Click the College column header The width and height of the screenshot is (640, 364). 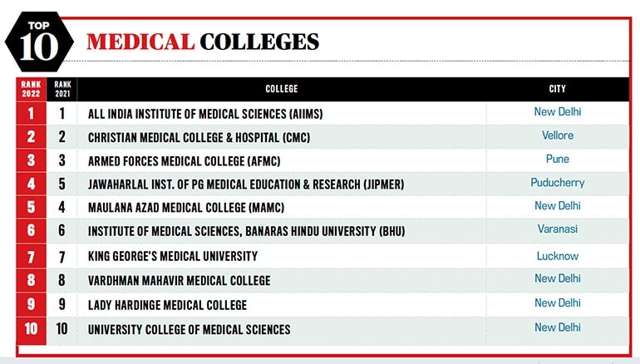(281, 89)
